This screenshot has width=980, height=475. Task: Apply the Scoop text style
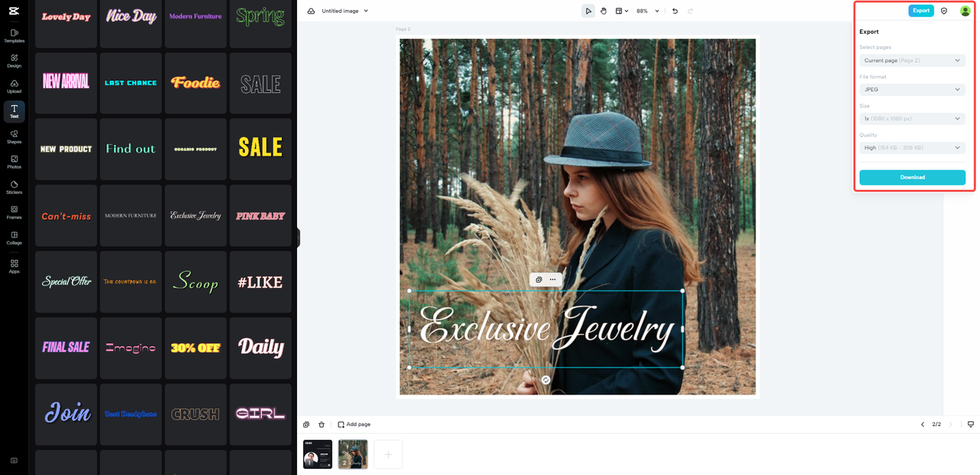click(196, 281)
